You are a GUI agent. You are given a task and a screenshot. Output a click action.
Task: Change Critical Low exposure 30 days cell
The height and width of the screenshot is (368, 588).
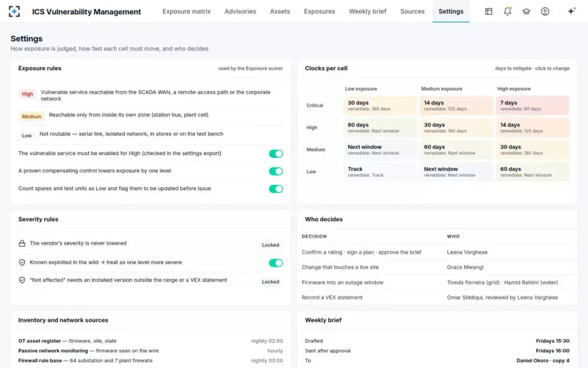click(380, 105)
